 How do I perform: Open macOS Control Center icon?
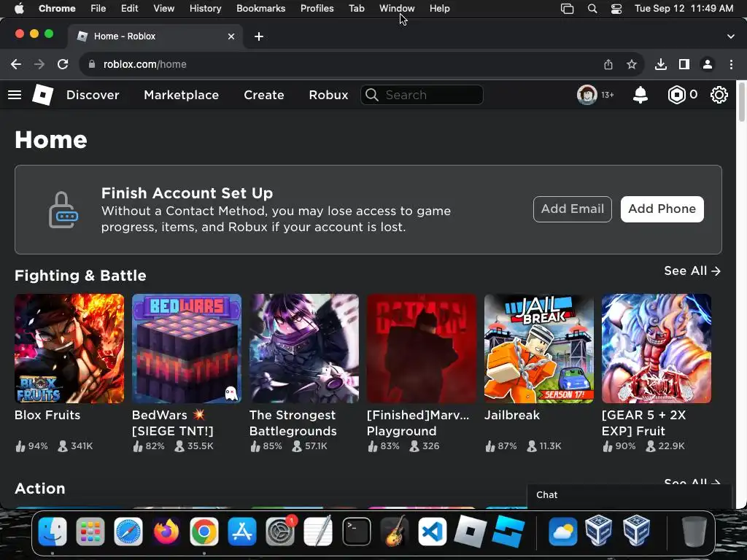[x=616, y=9]
